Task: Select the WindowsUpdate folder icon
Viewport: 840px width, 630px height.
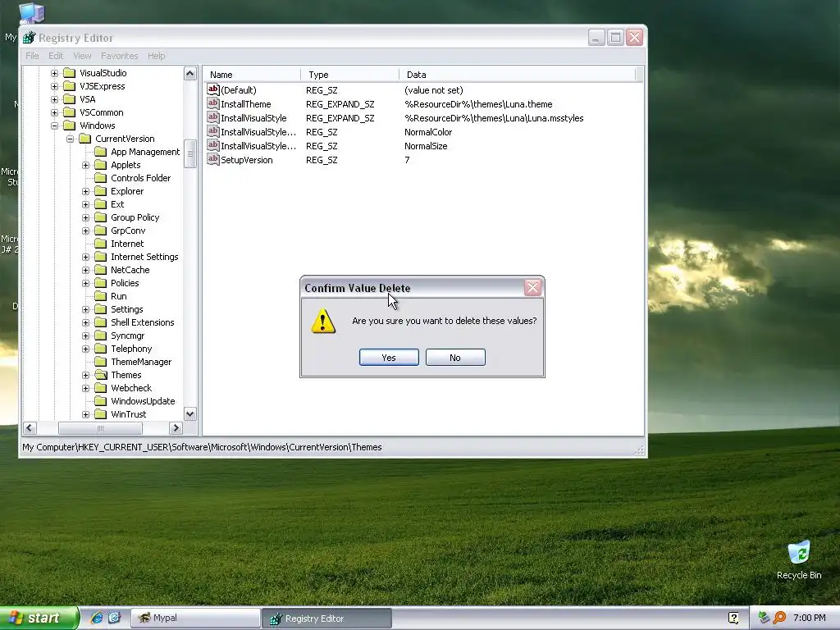Action: pyautogui.click(x=101, y=401)
